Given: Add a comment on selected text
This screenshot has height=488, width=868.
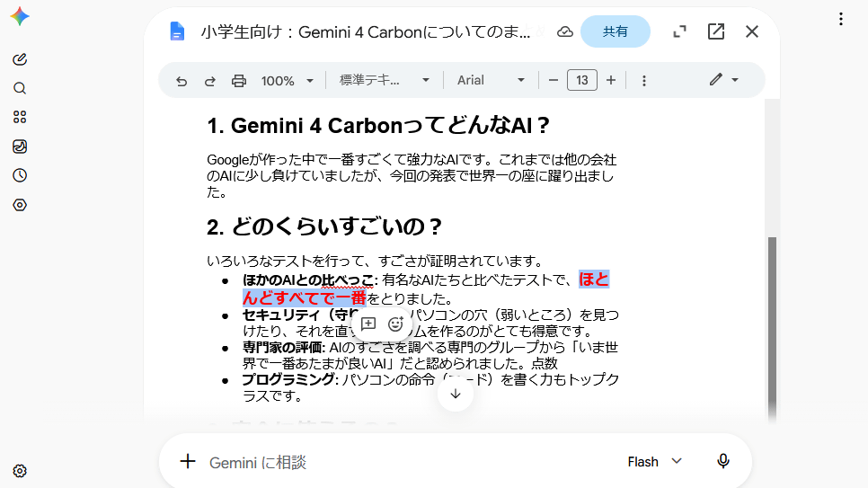Looking at the screenshot, I should 368,324.
